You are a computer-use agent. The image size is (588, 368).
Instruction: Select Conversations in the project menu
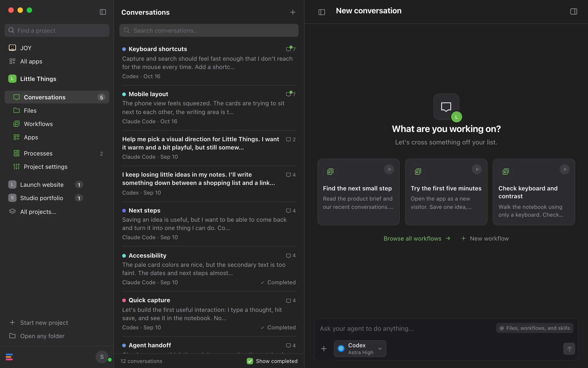click(x=57, y=97)
